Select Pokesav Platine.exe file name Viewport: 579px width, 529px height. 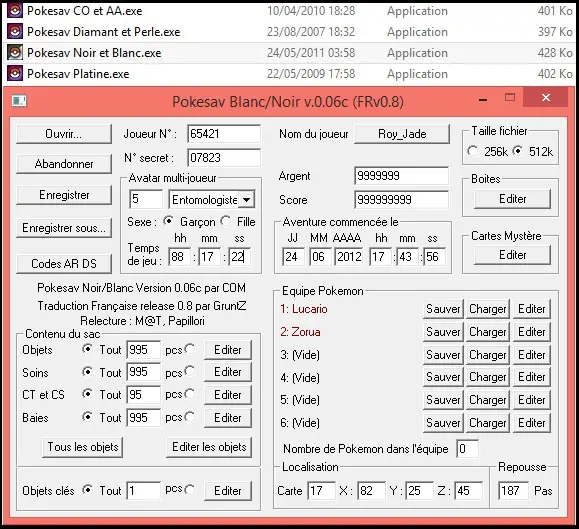tap(78, 73)
